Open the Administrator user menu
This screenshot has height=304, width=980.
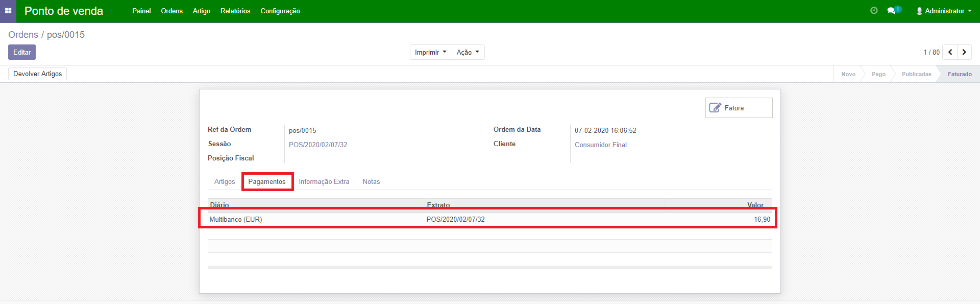(x=944, y=11)
